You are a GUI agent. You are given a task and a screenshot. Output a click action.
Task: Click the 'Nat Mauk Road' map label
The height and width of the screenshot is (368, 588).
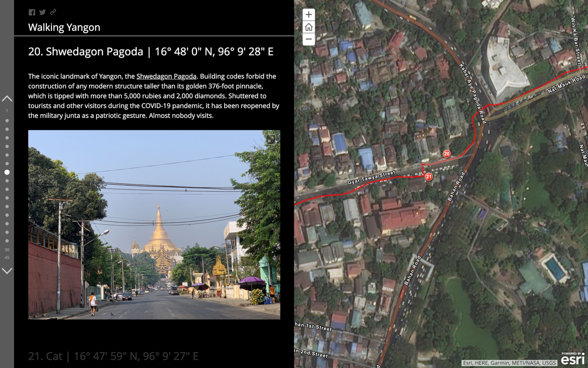coord(566,84)
